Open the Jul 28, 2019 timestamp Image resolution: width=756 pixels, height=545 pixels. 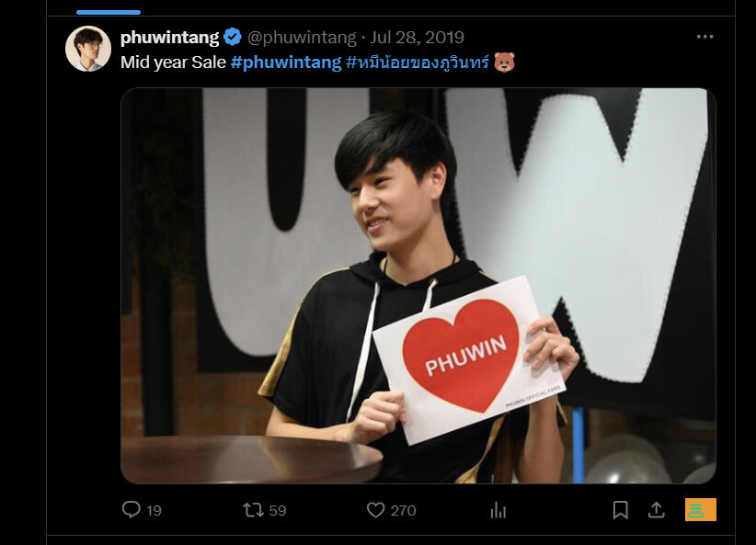(417, 37)
